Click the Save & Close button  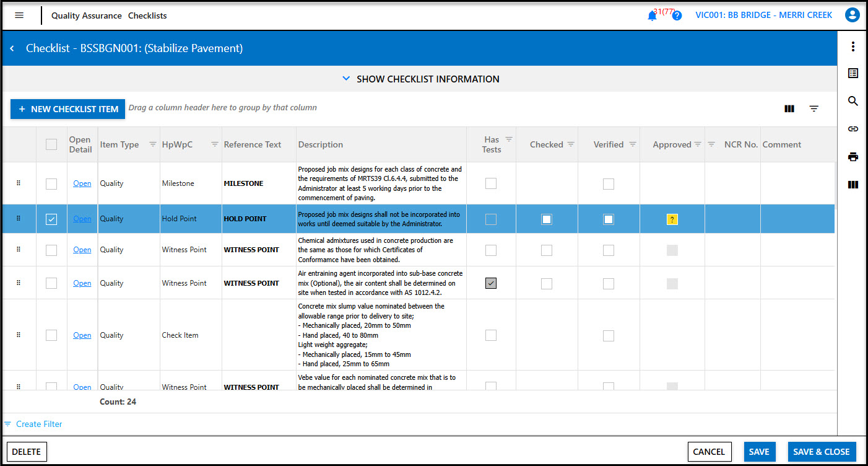[x=822, y=452]
